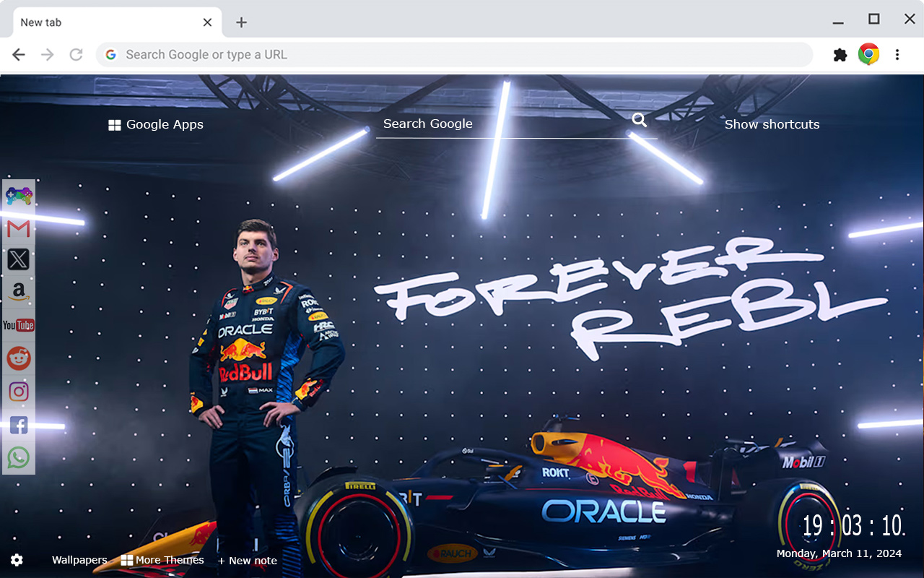The image size is (924, 578).
Task: Open the YouTube sidebar shortcut
Action: [x=19, y=325]
